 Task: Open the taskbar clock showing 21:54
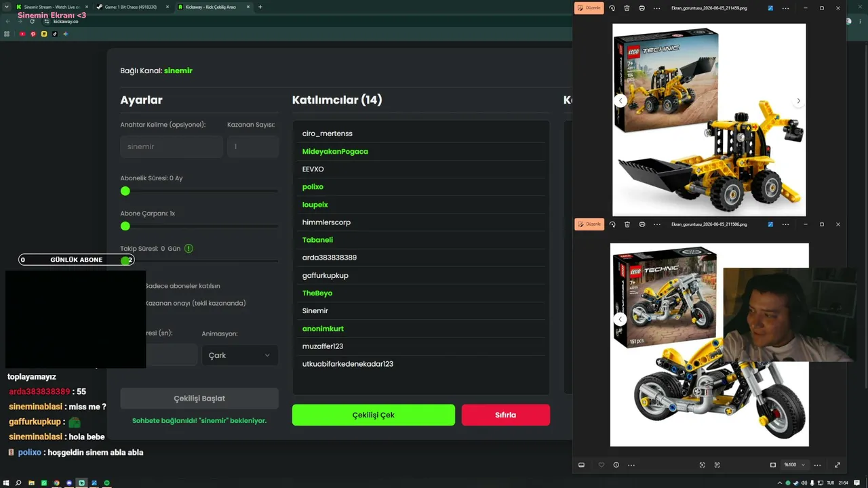coord(844,483)
